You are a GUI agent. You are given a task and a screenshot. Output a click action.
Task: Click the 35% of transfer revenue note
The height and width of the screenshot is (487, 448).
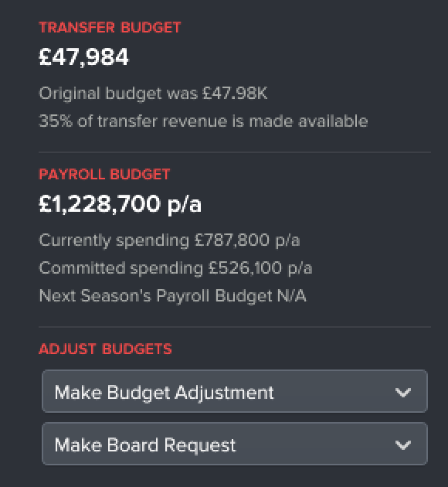click(203, 121)
